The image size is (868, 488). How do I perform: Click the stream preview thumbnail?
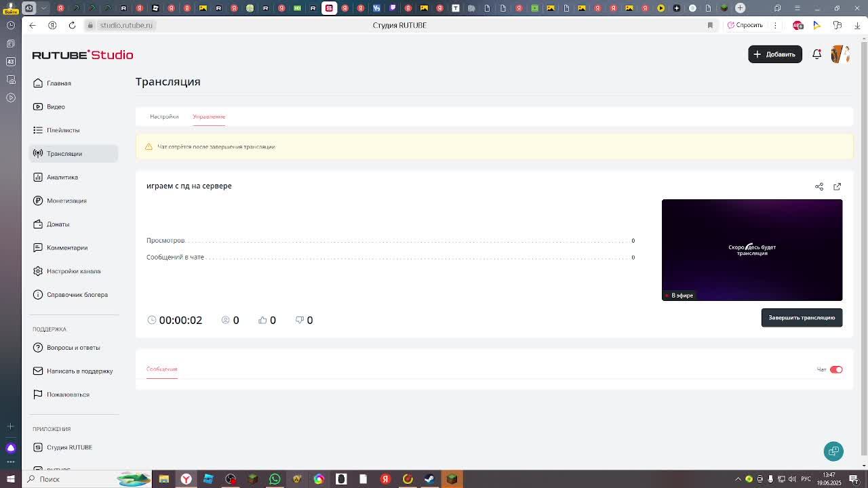(x=752, y=250)
